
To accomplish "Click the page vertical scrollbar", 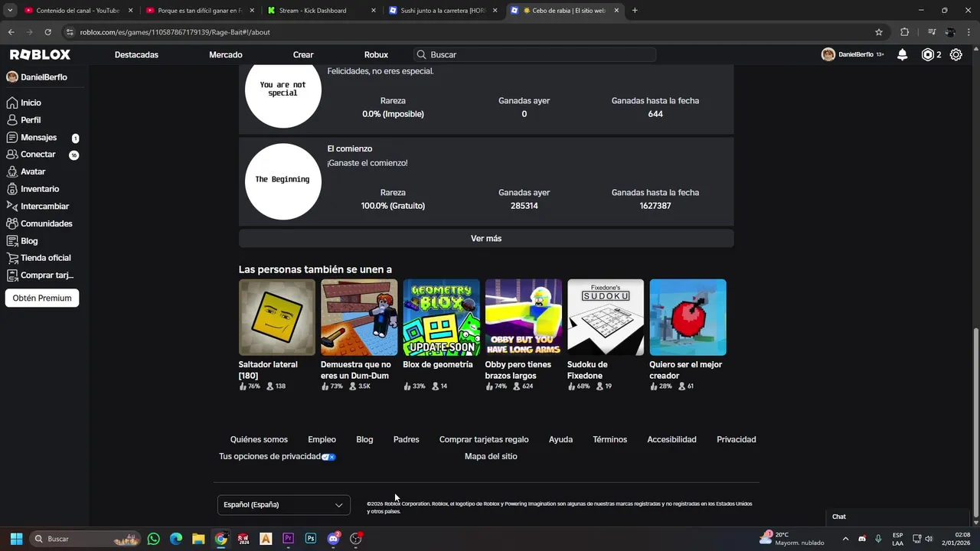I will click(x=975, y=423).
